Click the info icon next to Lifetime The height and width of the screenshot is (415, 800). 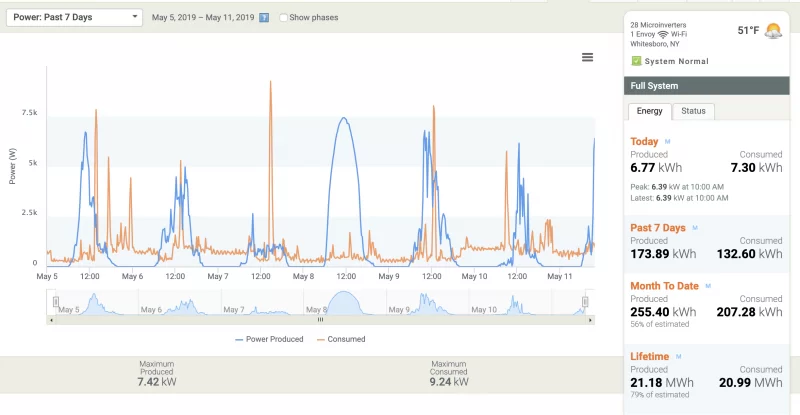tap(677, 356)
